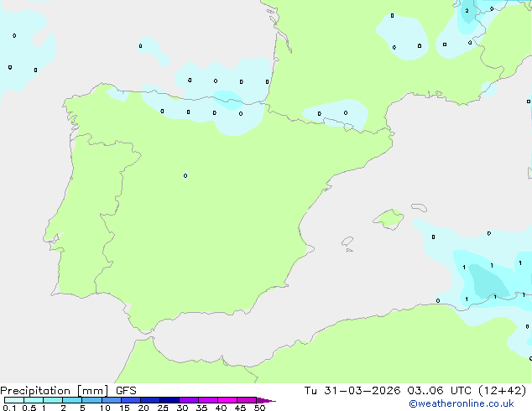Image resolution: width=532 pixels, height=411 pixels.
Task: Select darkest teal rain patch off Algerian coast
Action: (488, 279)
